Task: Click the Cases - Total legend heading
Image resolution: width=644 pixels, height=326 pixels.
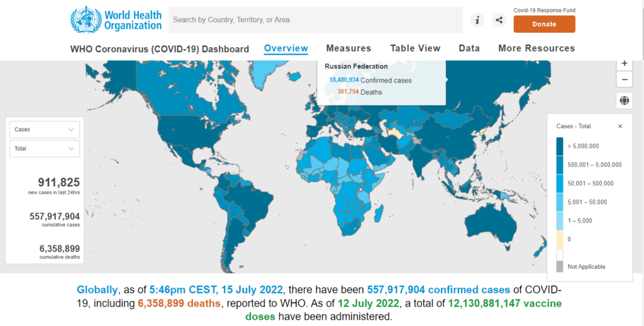Action: pyautogui.click(x=574, y=126)
